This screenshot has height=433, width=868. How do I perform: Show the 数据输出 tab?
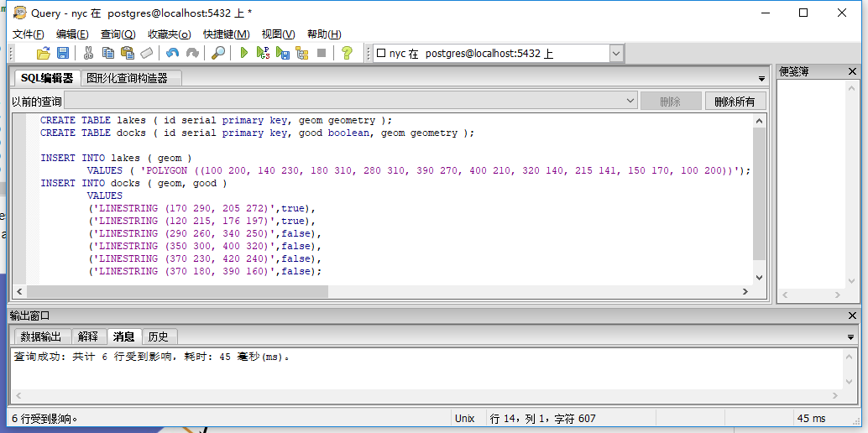pyautogui.click(x=41, y=336)
